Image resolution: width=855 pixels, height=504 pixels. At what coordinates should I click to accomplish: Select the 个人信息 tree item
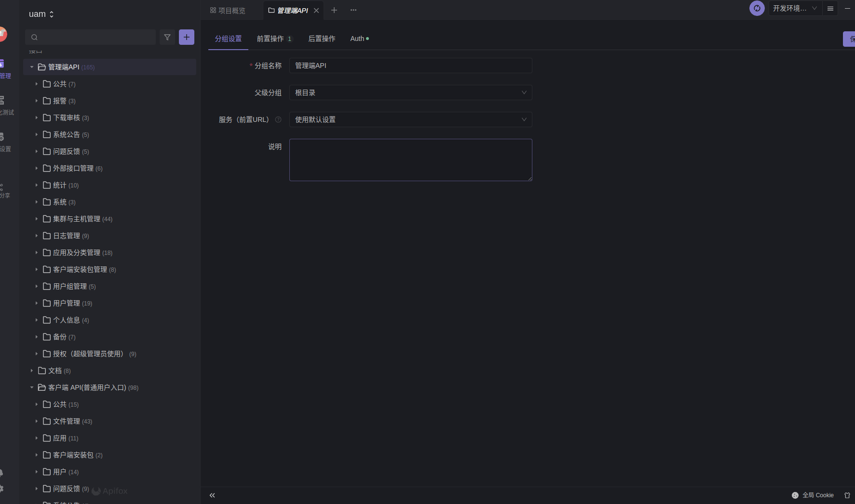pos(109,320)
